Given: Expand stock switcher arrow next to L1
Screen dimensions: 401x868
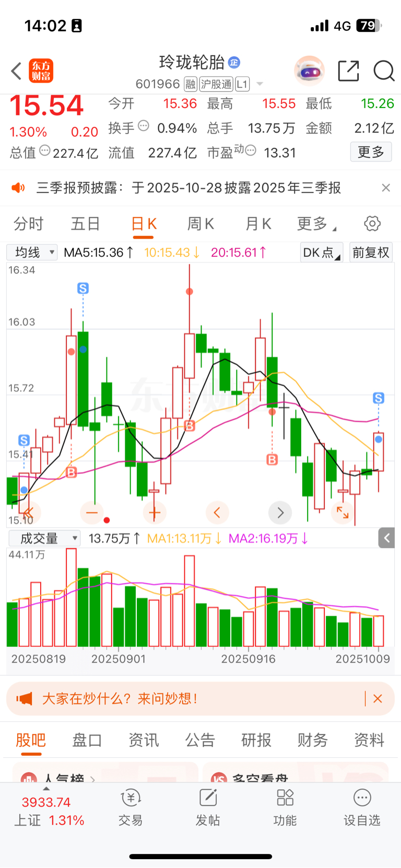Looking at the screenshot, I should coord(260,84).
